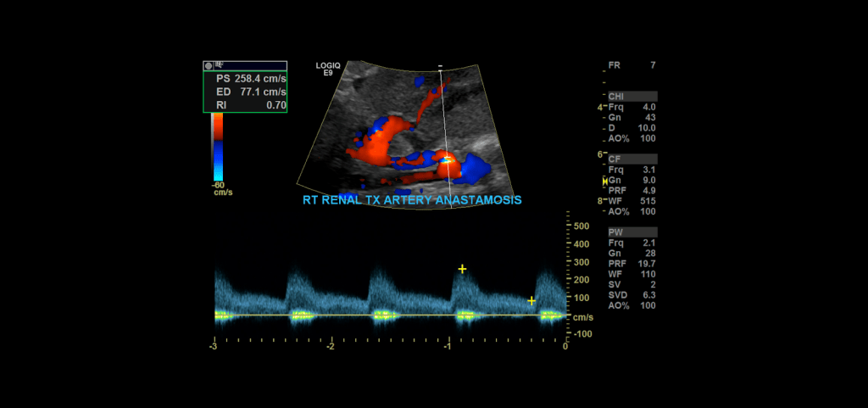Viewport: 868px width, 408px height.
Task: Click the -2 second mark on time axis
Action: point(331,346)
